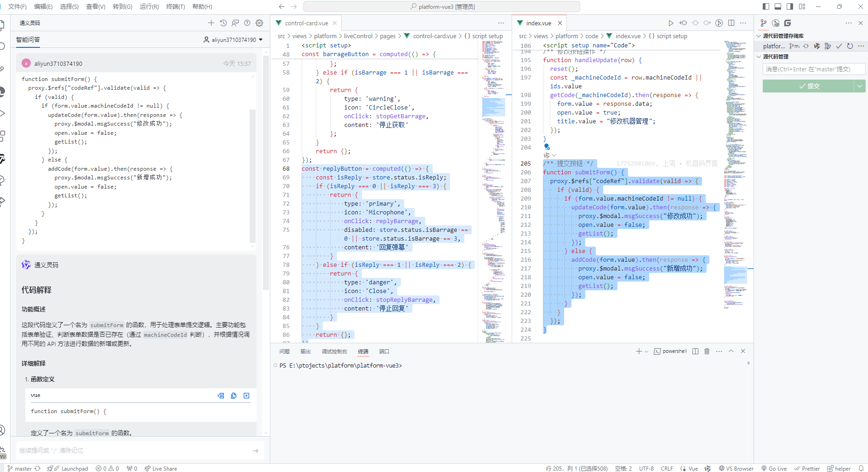Toggle bottom panel visibility
The image size is (868, 472).
[778, 6]
